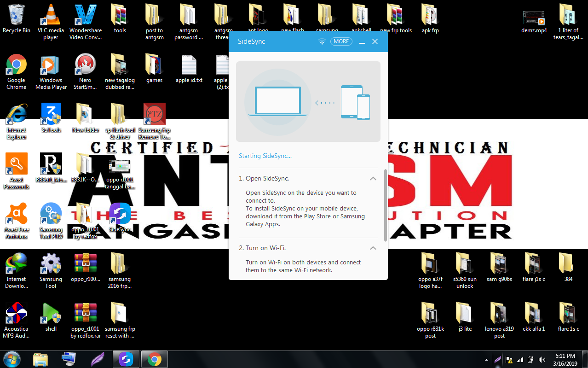This screenshot has width=588, height=368.
Task: Launch 3uTools desktop shortcut
Action: coord(51,118)
